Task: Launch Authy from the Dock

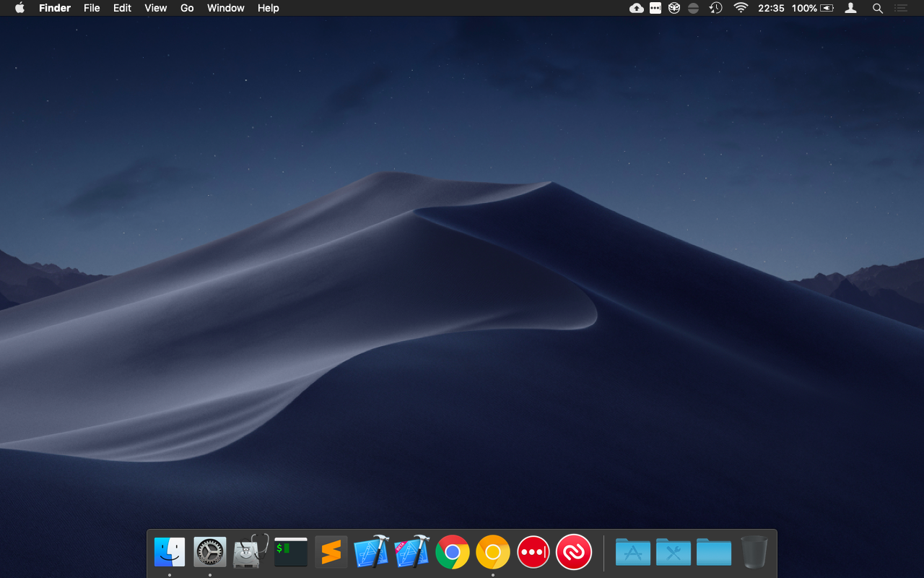Action: click(574, 553)
